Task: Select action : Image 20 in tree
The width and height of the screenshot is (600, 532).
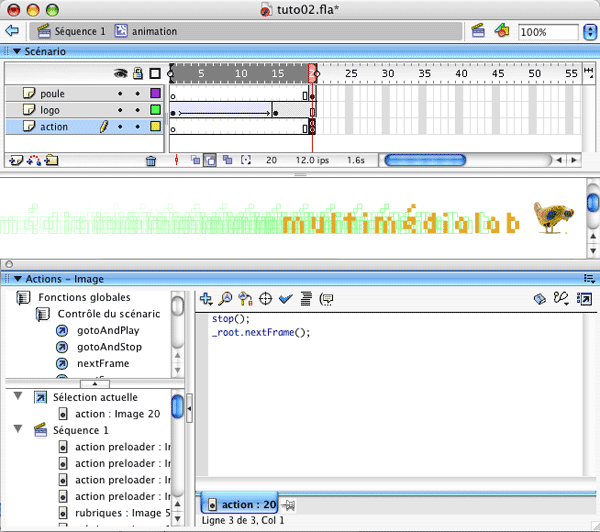Action: coord(109,414)
